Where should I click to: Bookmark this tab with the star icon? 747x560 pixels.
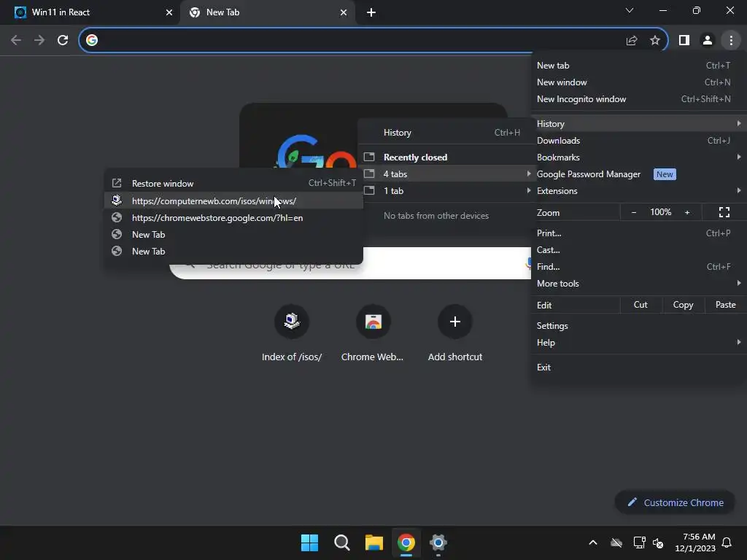pos(655,41)
